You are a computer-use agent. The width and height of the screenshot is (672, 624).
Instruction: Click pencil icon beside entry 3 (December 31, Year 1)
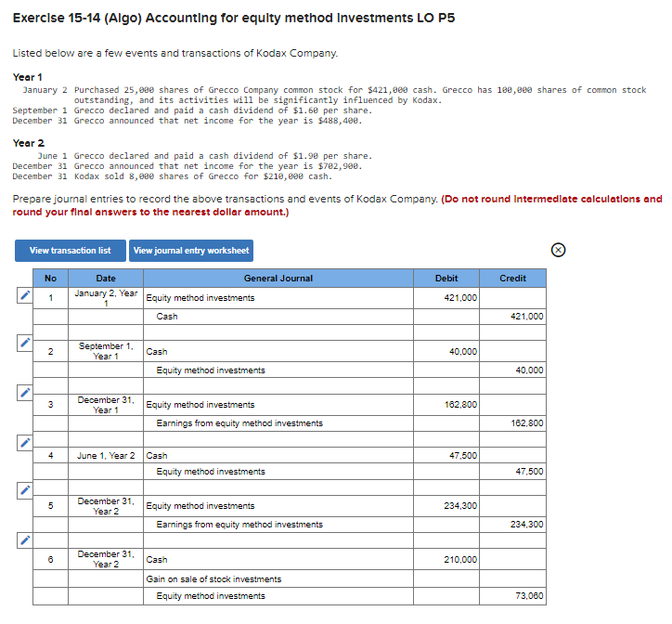tap(25, 393)
